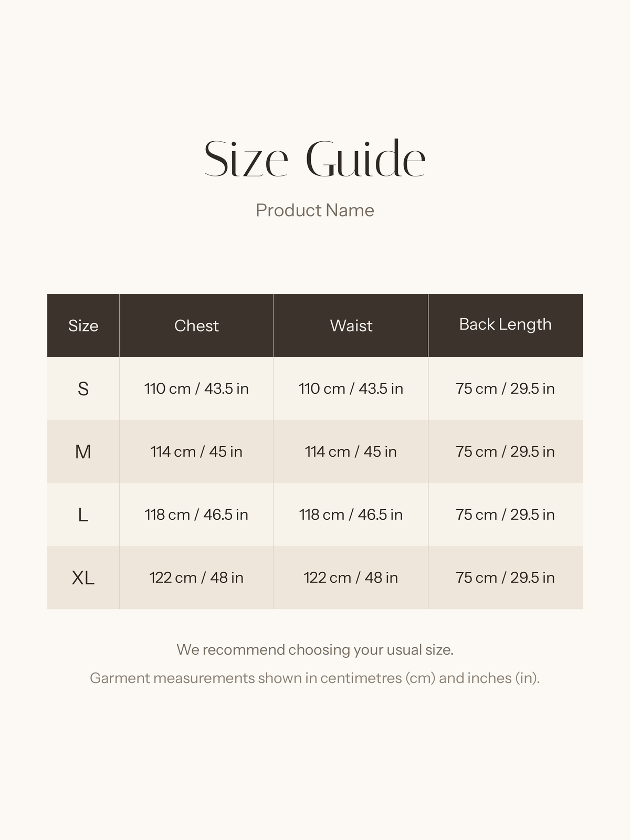Click Back Length value in the XL row

pyautogui.click(x=506, y=577)
